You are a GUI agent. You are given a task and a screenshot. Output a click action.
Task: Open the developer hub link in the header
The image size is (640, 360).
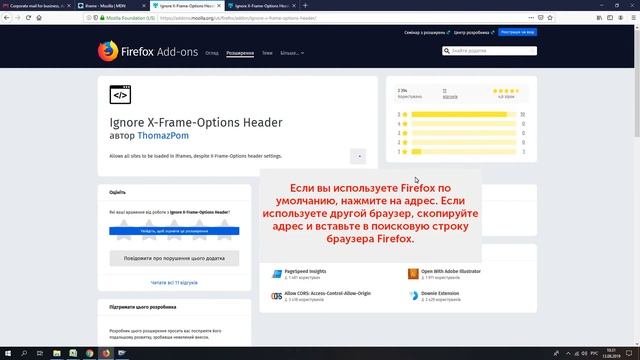pyautogui.click(x=473, y=33)
